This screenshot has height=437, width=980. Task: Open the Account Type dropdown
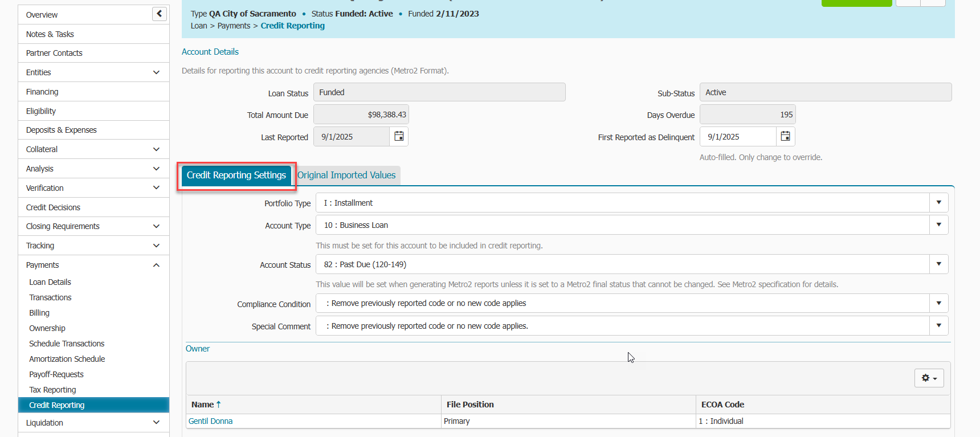point(938,225)
